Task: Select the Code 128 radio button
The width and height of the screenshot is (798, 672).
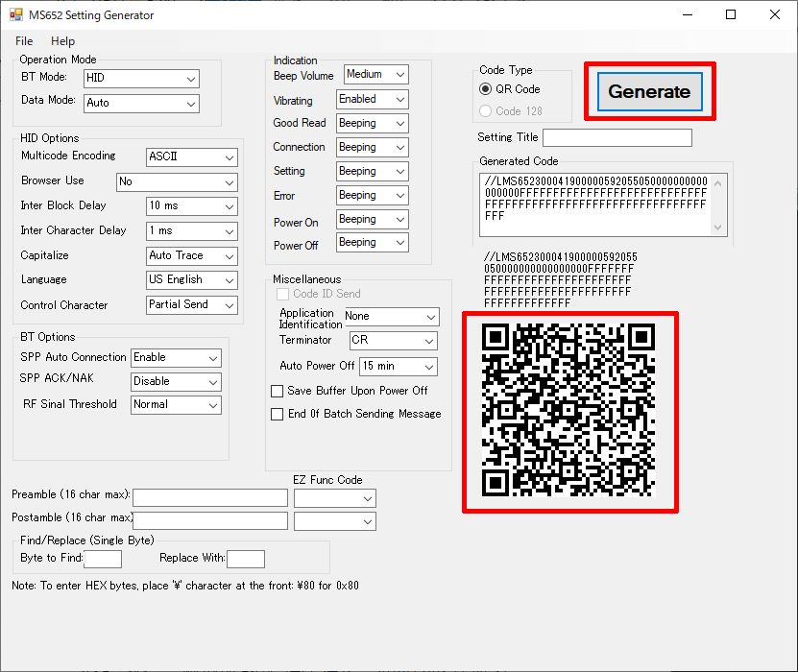Action: pos(511,111)
